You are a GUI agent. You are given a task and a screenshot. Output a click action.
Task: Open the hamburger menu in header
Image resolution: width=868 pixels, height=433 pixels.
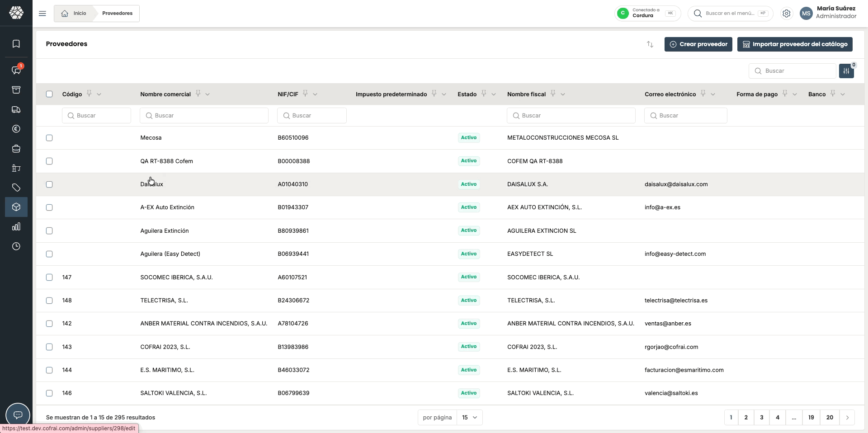[42, 14]
